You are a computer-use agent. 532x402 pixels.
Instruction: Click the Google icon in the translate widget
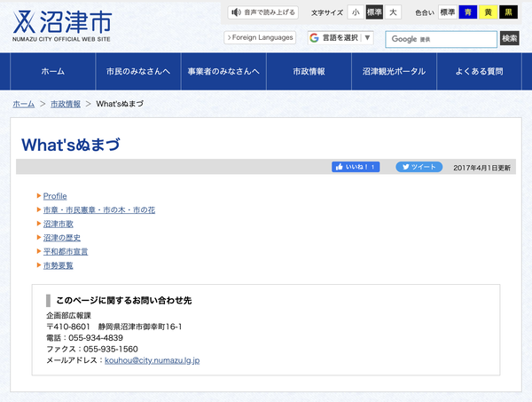tap(314, 37)
